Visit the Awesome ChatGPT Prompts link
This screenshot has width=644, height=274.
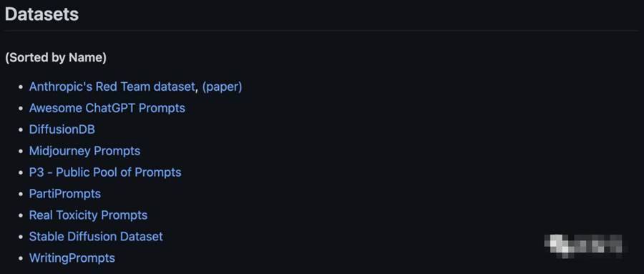107,108
